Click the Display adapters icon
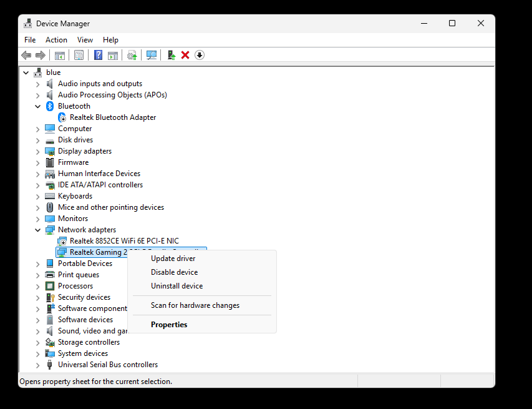Image resolution: width=532 pixels, height=409 pixels. tap(50, 151)
